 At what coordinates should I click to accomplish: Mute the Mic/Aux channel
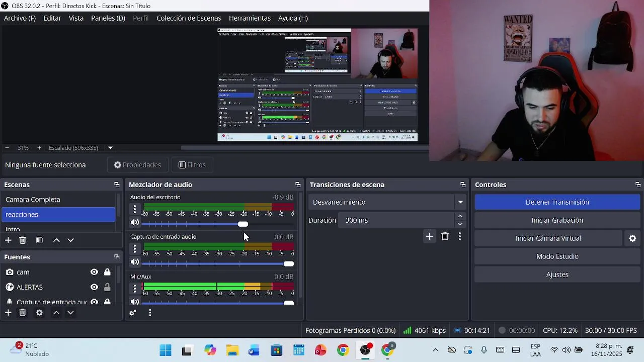pos(134,302)
